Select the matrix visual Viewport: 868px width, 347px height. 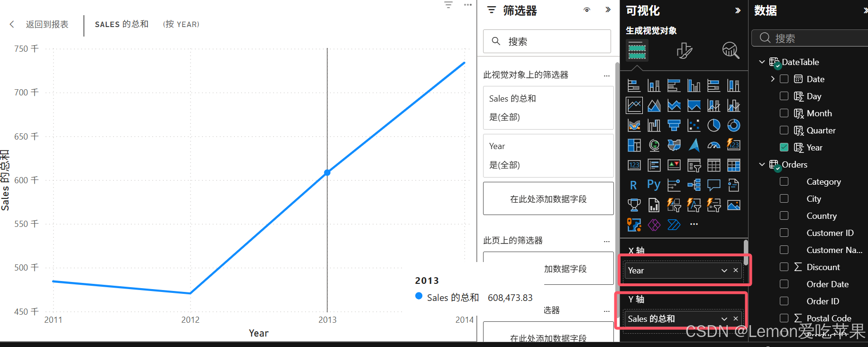pos(733,165)
